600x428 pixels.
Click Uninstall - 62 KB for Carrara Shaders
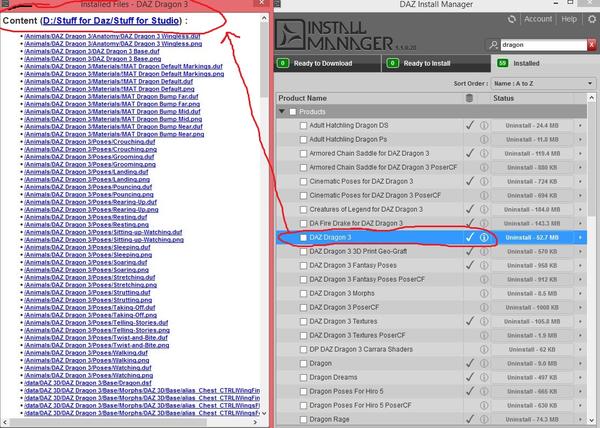pyautogui.click(x=532, y=349)
